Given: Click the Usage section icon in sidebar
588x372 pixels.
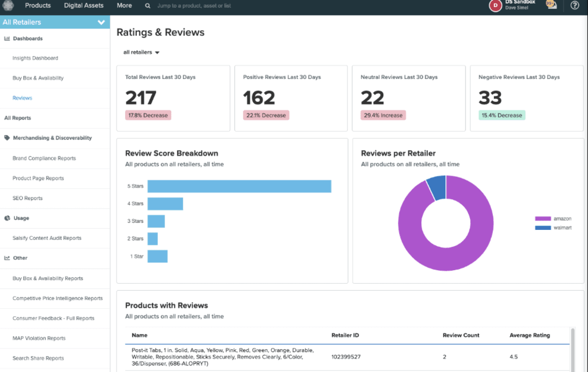Looking at the screenshot, I should [x=7, y=218].
